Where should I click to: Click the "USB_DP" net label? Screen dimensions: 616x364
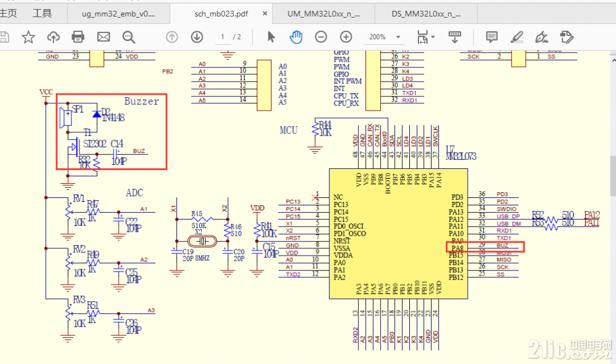coord(508,216)
